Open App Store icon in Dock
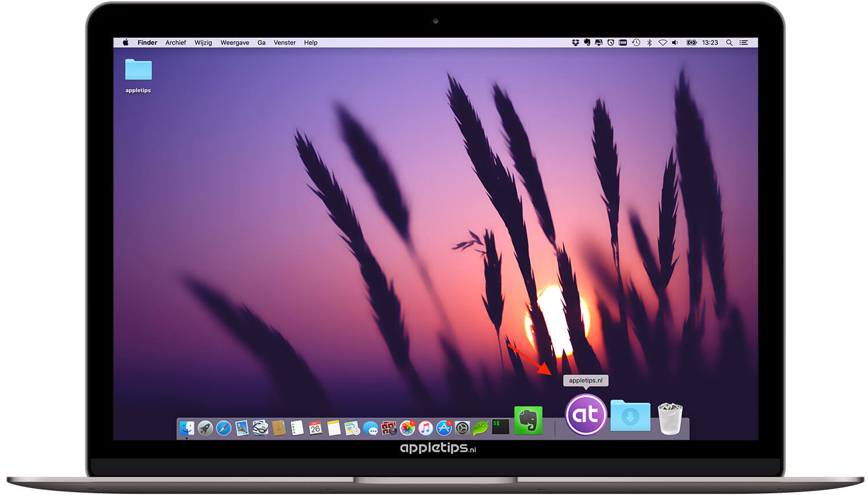 (x=444, y=428)
